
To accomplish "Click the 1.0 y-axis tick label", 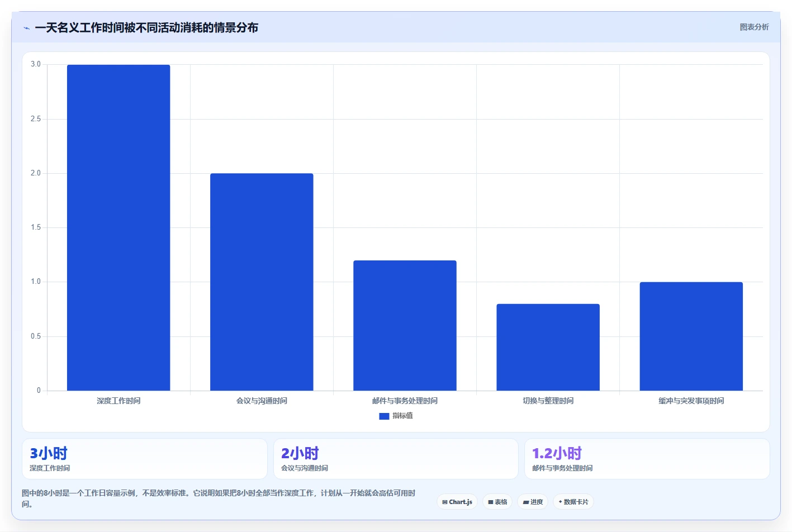I will 36,282.
